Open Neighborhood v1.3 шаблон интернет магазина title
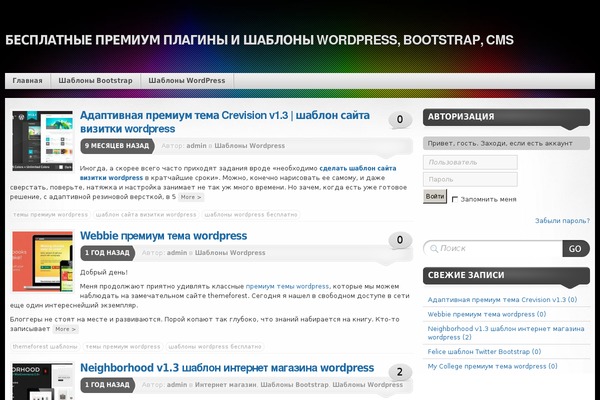Viewport: 600px width, 400px height. click(x=227, y=368)
